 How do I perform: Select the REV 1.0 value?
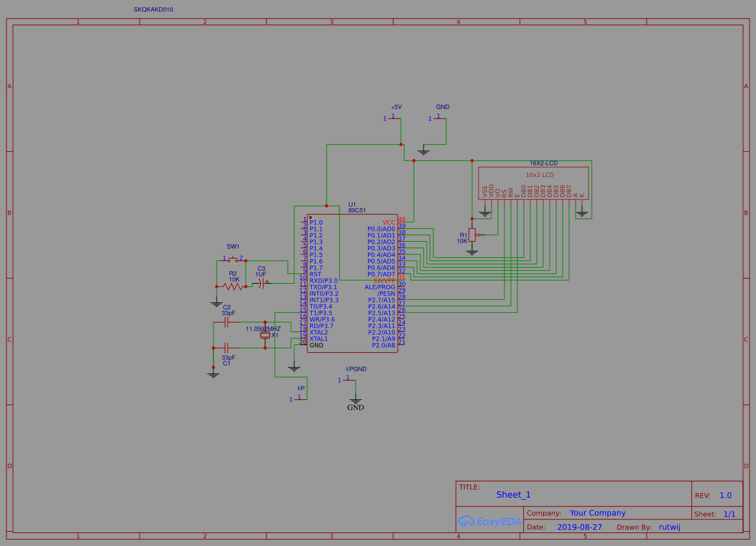[x=726, y=496]
